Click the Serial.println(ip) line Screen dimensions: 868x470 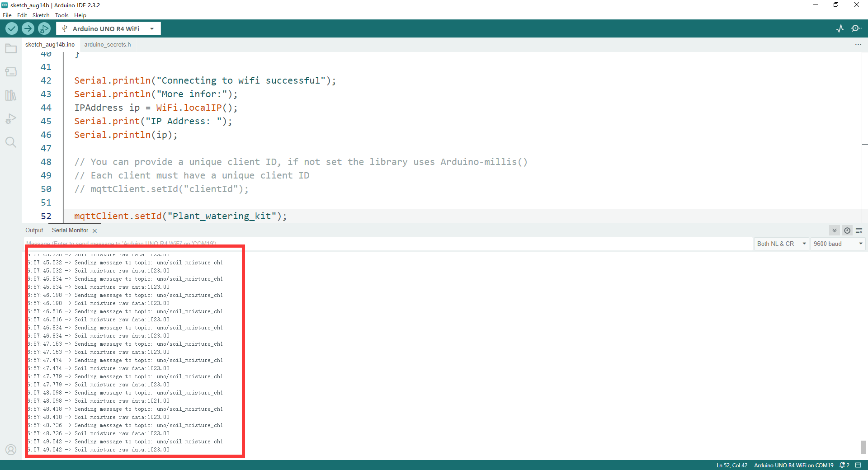point(126,135)
